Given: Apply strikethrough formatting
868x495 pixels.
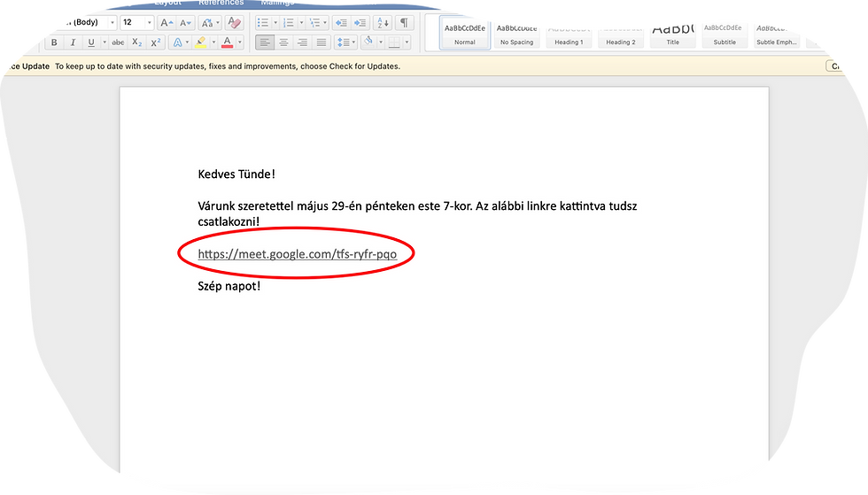Looking at the screenshot, I should coord(118,43).
